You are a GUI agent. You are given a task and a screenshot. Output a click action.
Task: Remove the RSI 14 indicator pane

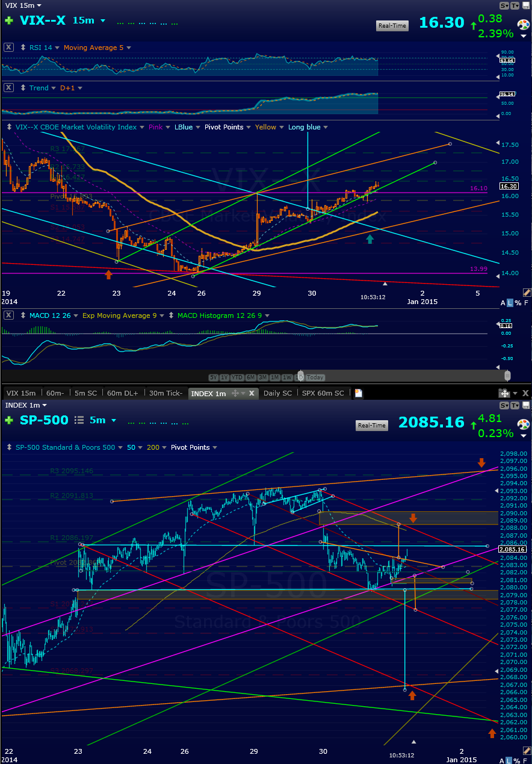pos(9,48)
